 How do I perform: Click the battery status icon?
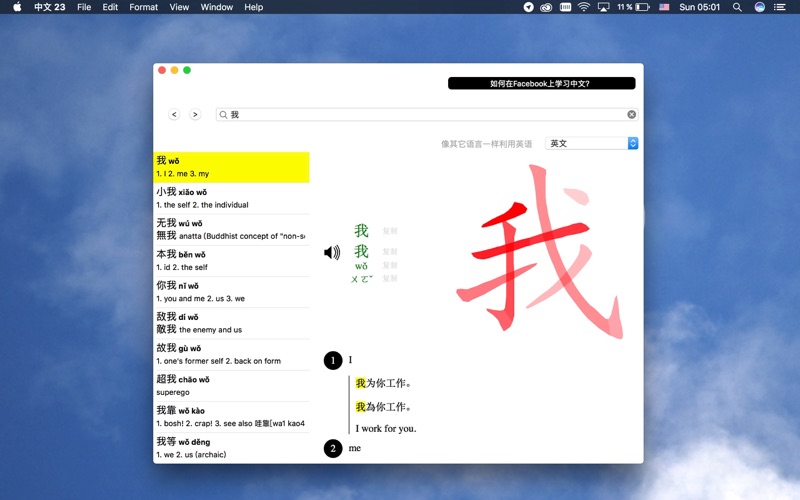(x=642, y=7)
